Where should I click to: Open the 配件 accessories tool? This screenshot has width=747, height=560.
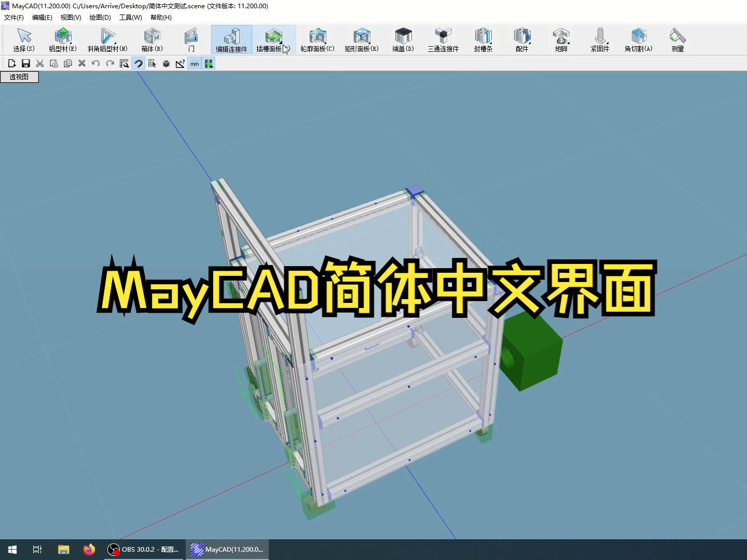[x=522, y=40]
